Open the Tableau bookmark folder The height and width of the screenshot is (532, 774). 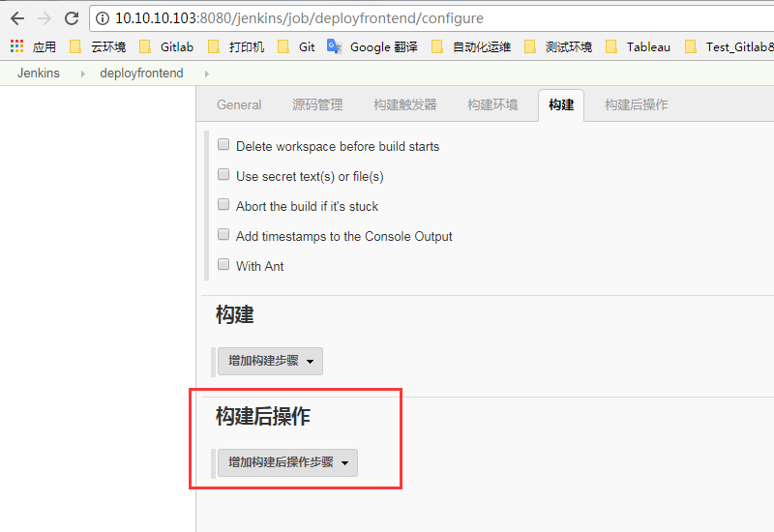coord(638,46)
